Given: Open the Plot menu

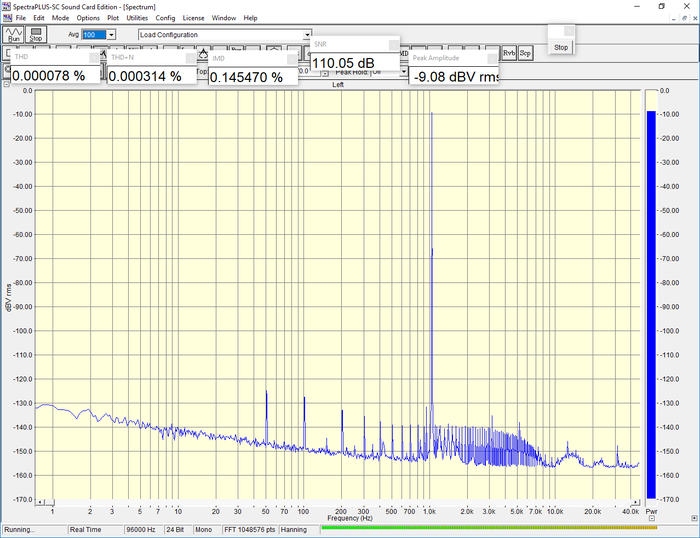Looking at the screenshot, I should point(113,18).
